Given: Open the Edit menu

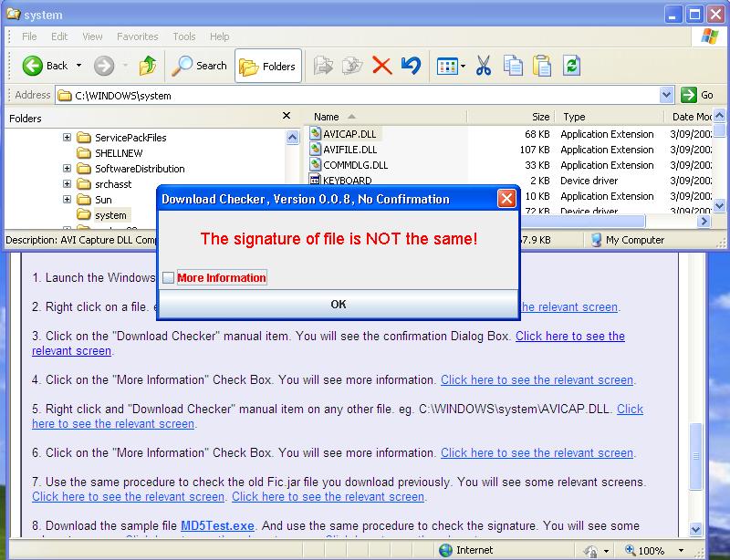Looking at the screenshot, I should click(x=59, y=36).
